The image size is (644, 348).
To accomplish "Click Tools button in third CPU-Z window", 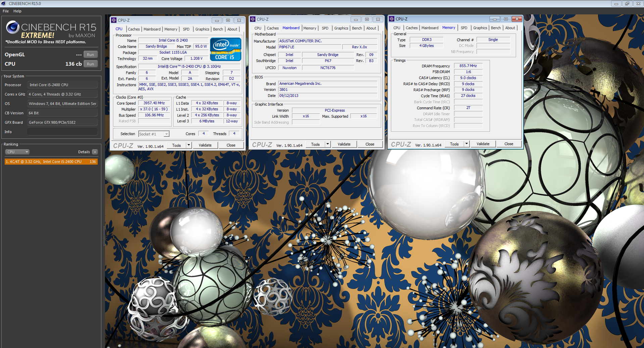I will 454,144.
